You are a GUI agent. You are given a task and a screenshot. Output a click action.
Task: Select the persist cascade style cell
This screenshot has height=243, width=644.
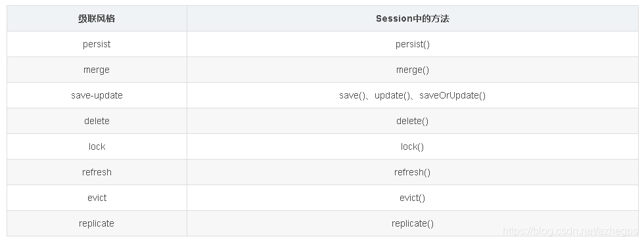pyautogui.click(x=97, y=44)
